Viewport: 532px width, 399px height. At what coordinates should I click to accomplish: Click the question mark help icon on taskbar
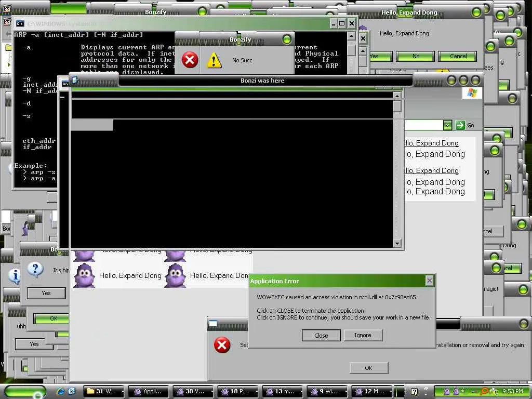tap(414, 392)
